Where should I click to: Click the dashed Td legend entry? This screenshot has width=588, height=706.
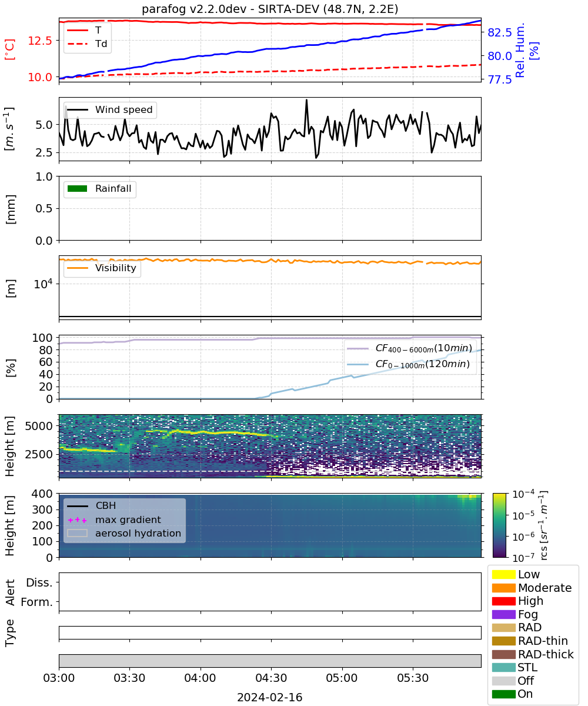[x=88, y=44]
